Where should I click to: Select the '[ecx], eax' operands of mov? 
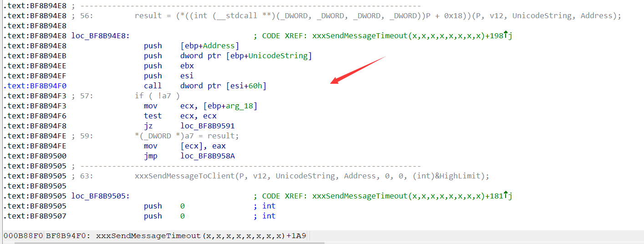pos(203,146)
